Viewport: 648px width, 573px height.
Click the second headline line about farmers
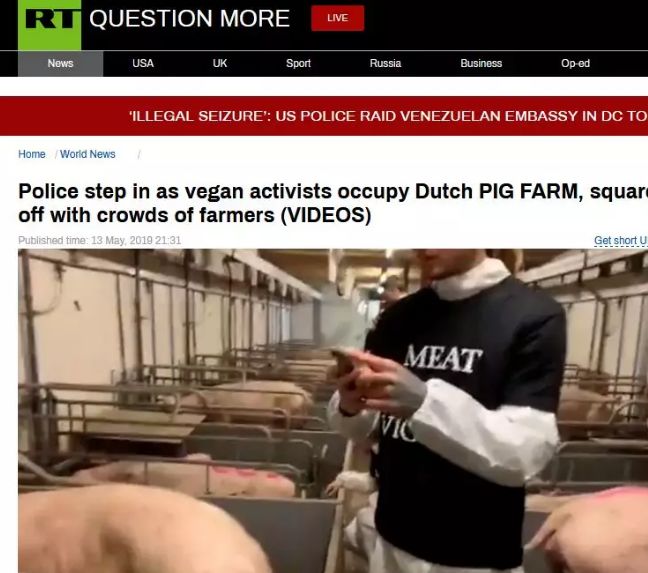point(195,215)
